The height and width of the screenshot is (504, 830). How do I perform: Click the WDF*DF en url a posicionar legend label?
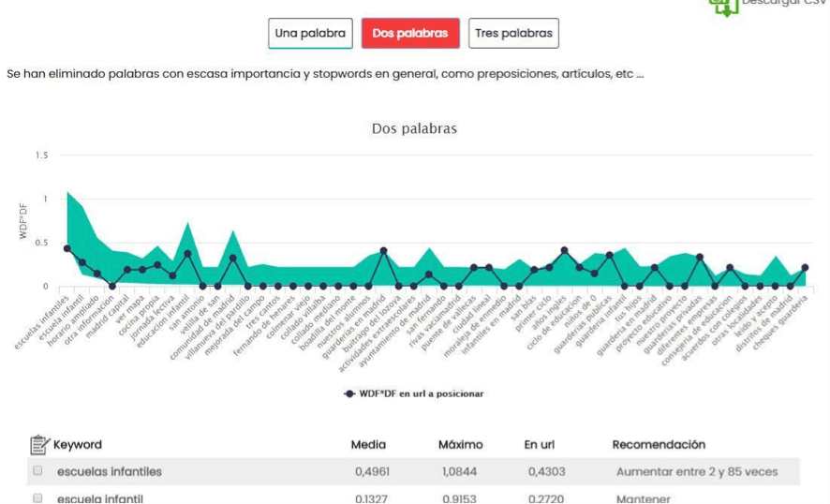421,393
